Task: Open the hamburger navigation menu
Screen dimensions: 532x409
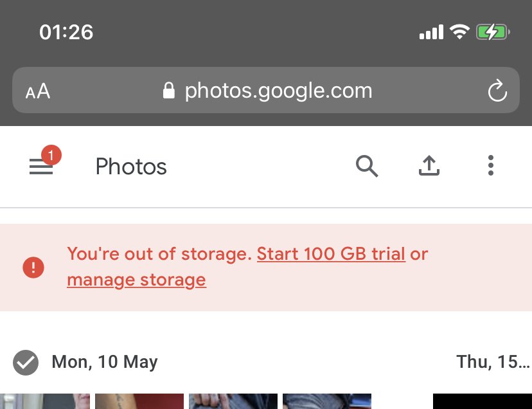Action: (x=41, y=167)
